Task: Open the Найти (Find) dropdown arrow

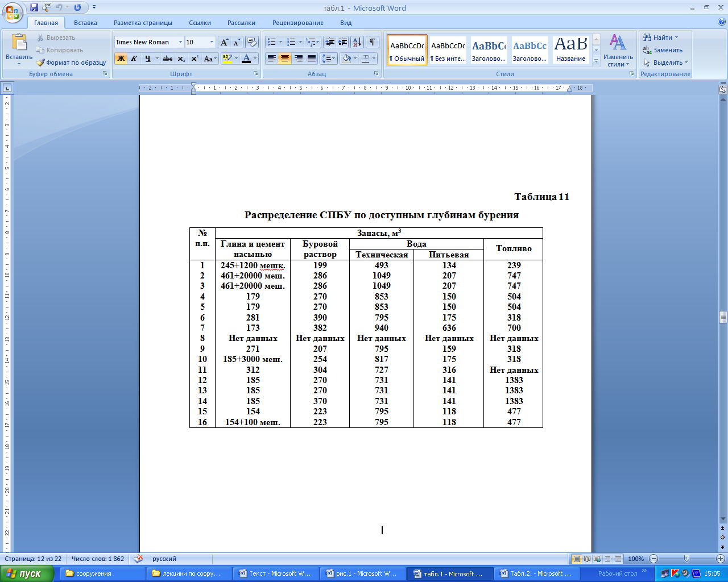Action: (676, 38)
